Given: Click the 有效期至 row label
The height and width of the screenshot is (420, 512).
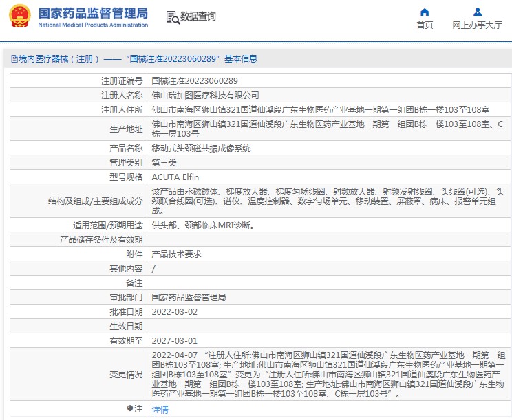Looking at the screenshot, I should tap(126, 341).
